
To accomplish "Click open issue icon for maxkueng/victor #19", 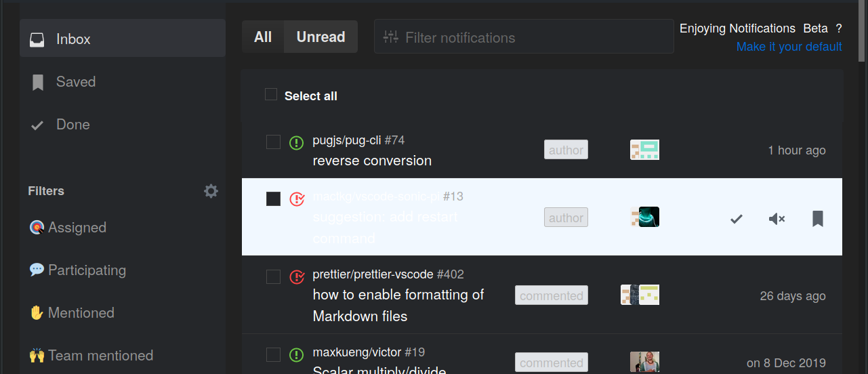I will pyautogui.click(x=297, y=354).
